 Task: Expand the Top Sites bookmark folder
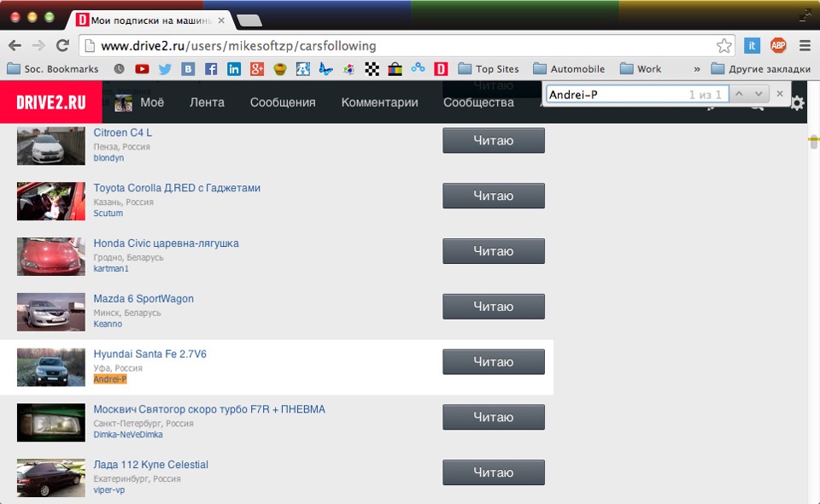489,69
